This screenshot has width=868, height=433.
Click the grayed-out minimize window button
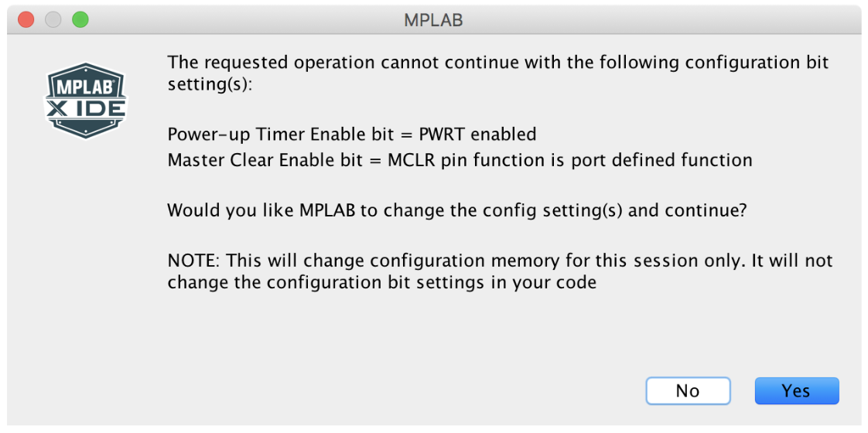[x=53, y=20]
